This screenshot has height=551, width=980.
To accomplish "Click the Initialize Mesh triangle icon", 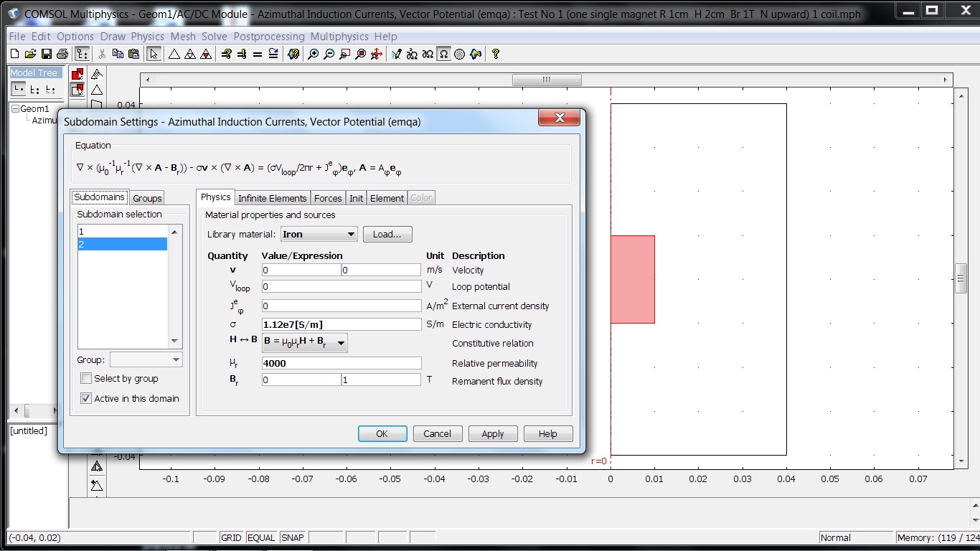I will 174,54.
